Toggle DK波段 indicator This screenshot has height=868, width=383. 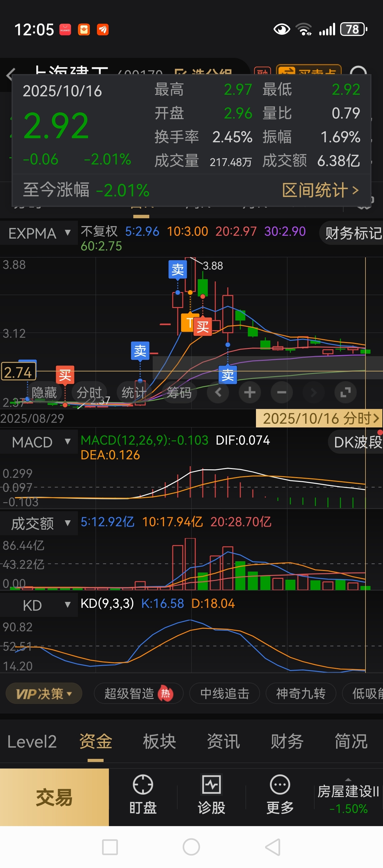356,442
